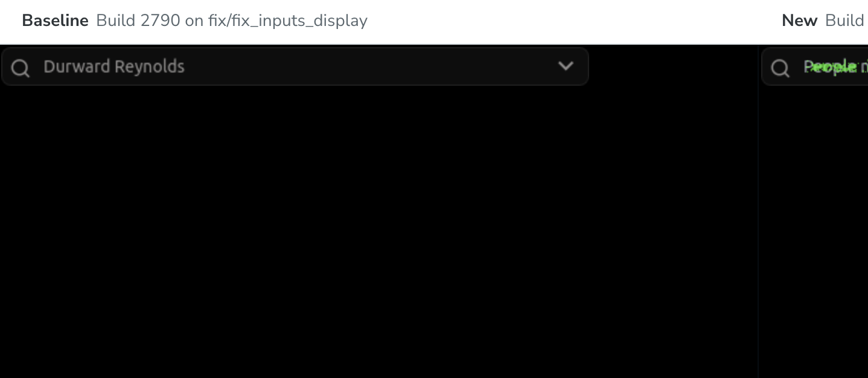The width and height of the screenshot is (868, 378).
Task: Click empty space inside Durward Reynolds combo box
Action: coord(368,66)
